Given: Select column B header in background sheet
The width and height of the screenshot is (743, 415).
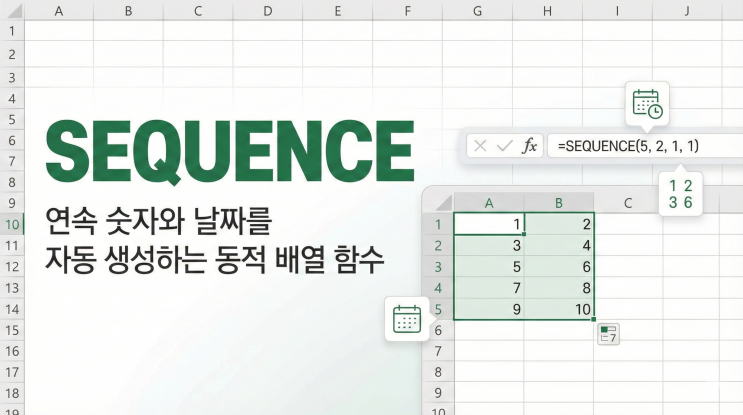Looking at the screenshot, I should pos(128,10).
